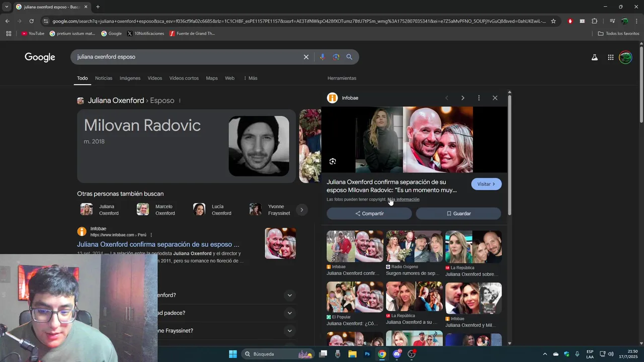
Task: Open options beside Juliana Oxenford Esposo heading
Action: (180, 101)
